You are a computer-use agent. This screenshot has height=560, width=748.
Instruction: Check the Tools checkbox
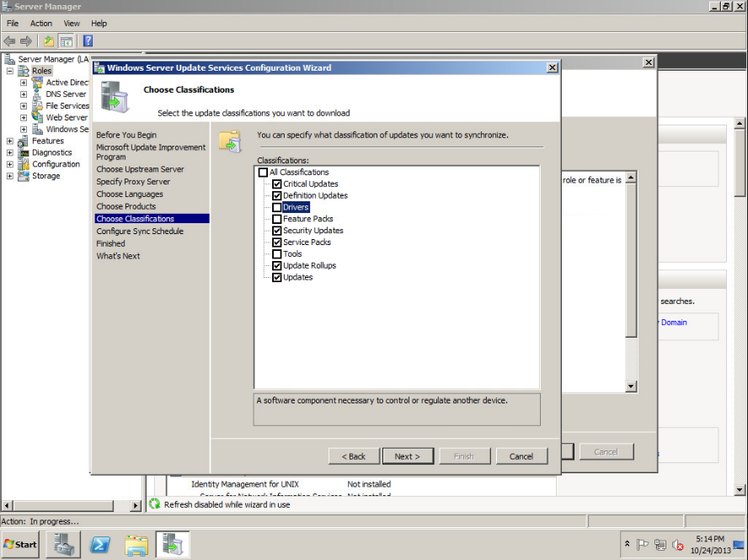276,254
